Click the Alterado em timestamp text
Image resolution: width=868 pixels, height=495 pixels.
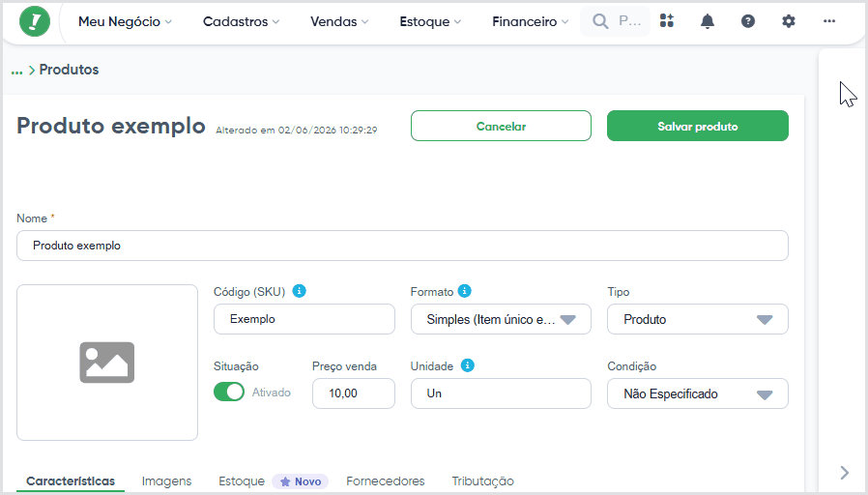[296, 131]
